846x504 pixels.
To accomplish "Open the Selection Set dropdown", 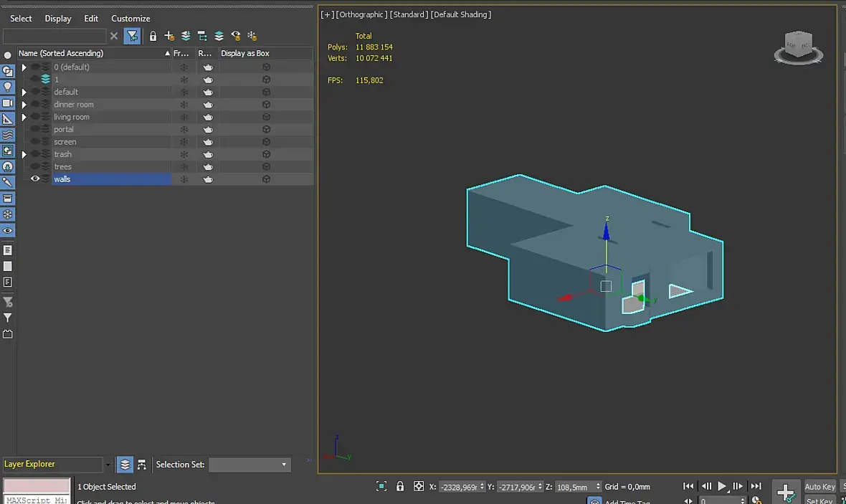I will pos(249,465).
